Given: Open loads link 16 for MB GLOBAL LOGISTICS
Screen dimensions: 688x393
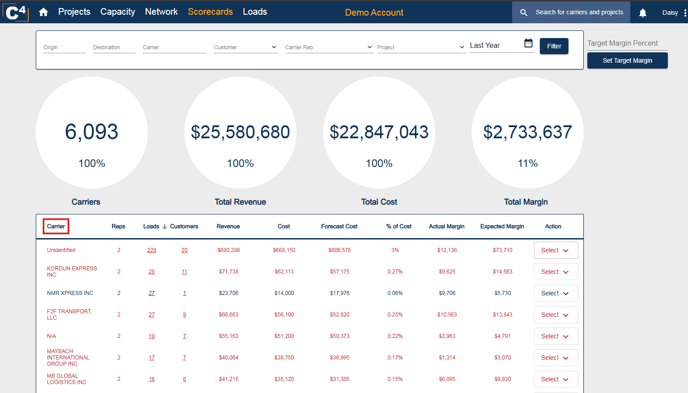Looking at the screenshot, I should tap(151, 379).
